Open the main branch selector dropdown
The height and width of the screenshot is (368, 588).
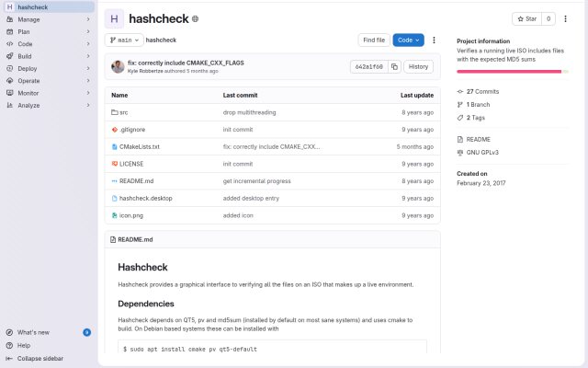click(x=124, y=40)
